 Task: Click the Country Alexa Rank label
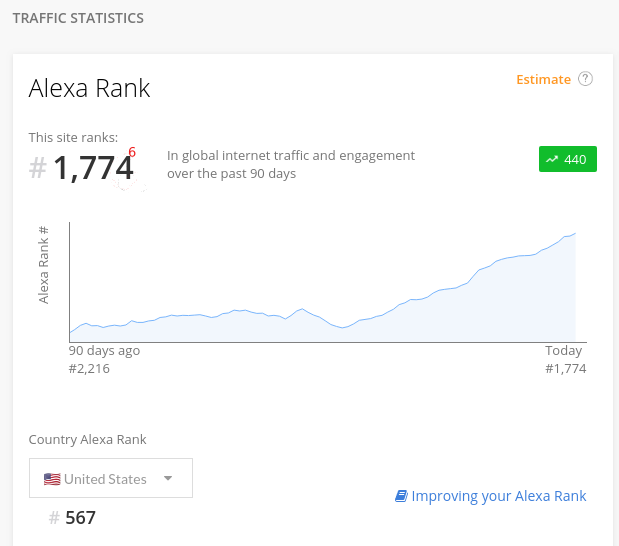[87, 439]
